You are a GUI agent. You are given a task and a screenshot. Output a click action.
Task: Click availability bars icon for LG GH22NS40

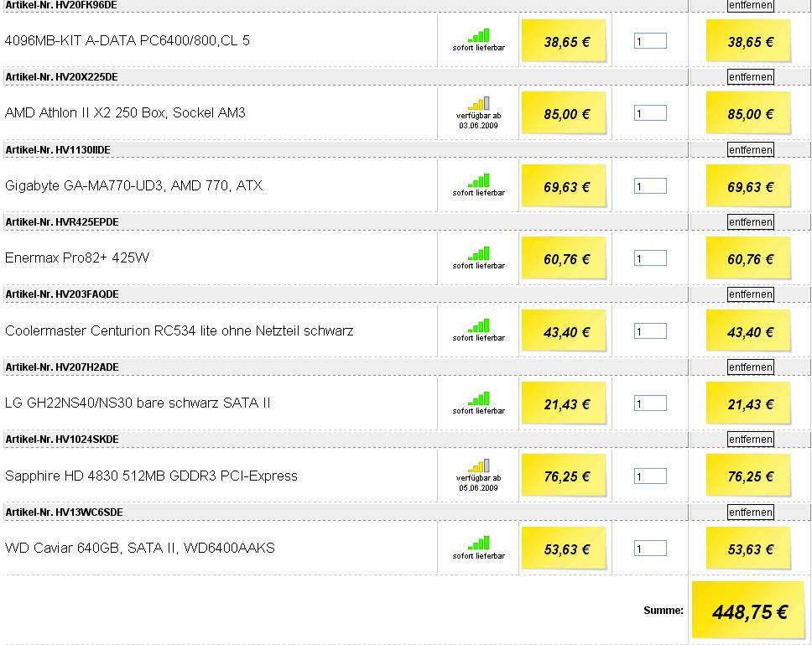[479, 398]
